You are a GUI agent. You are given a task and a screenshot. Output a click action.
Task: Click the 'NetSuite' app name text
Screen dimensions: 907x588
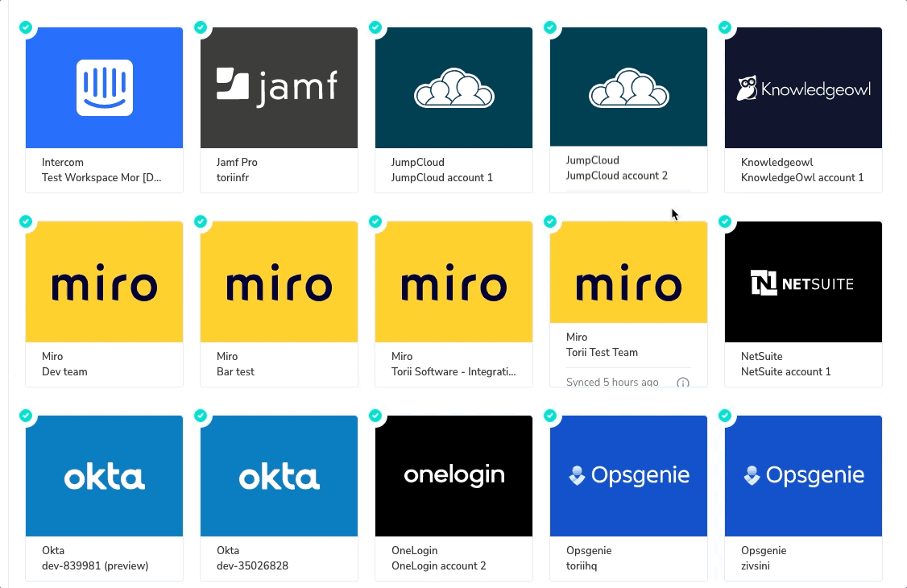click(x=761, y=357)
